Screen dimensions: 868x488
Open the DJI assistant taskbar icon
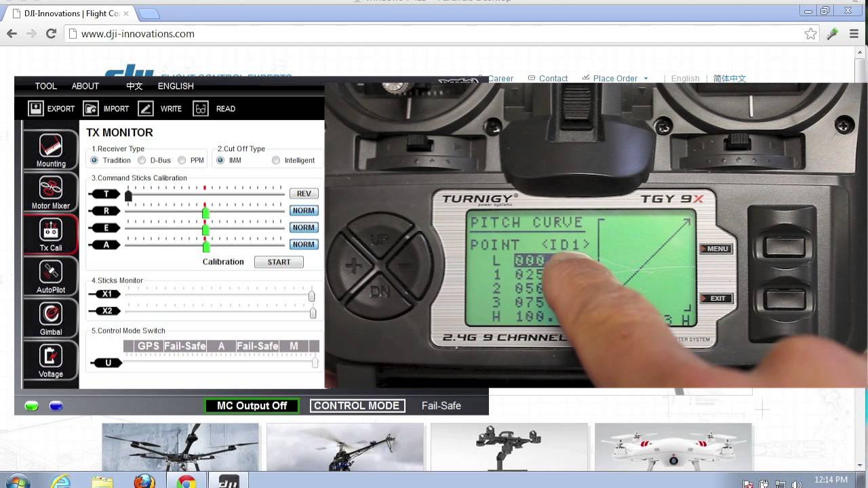pyautogui.click(x=228, y=482)
